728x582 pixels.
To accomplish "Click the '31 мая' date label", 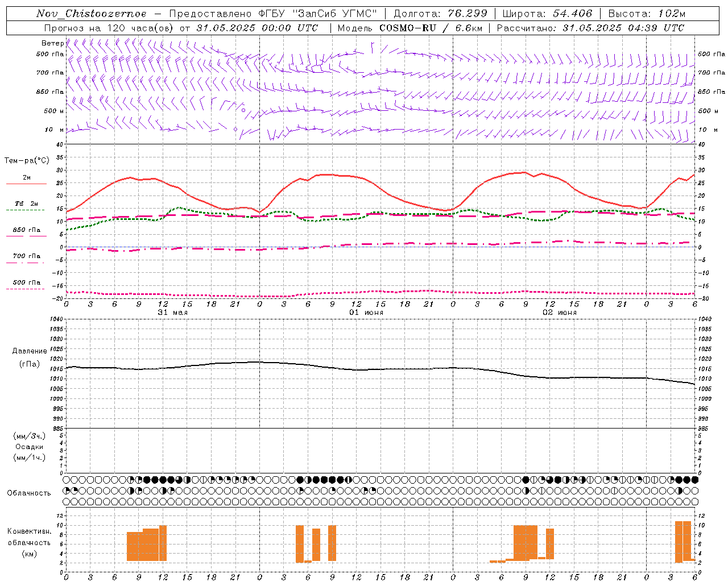I will [x=172, y=313].
